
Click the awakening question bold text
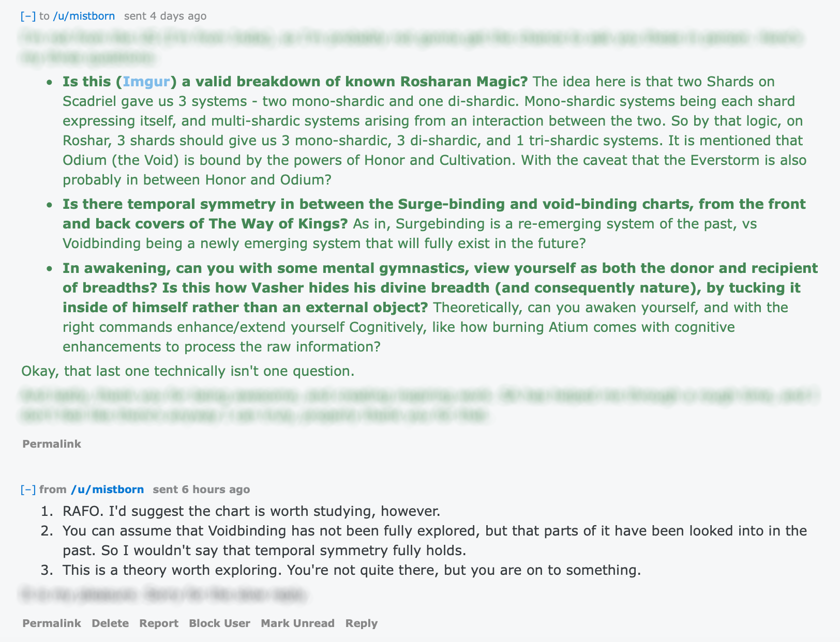440,288
